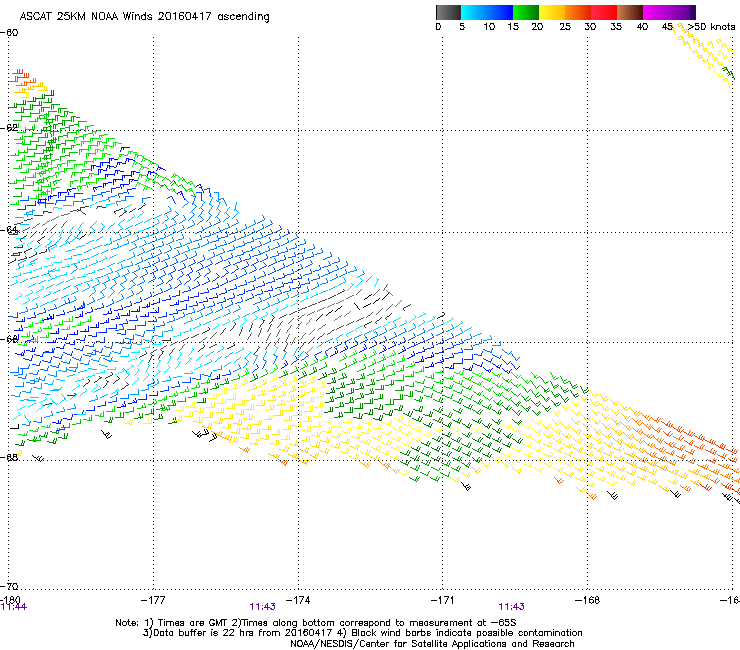Click the -68 latitude axis label
The height and width of the screenshot is (650, 740).
coord(9,458)
